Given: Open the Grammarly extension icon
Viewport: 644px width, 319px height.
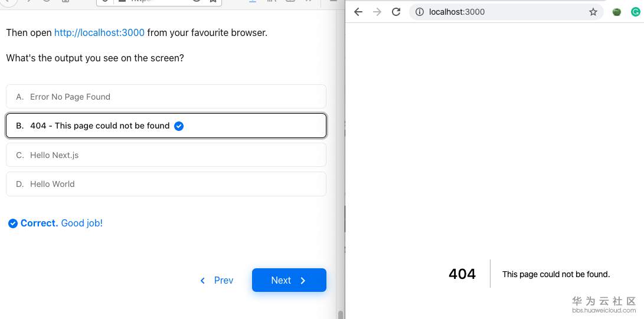Looking at the screenshot, I should [635, 12].
